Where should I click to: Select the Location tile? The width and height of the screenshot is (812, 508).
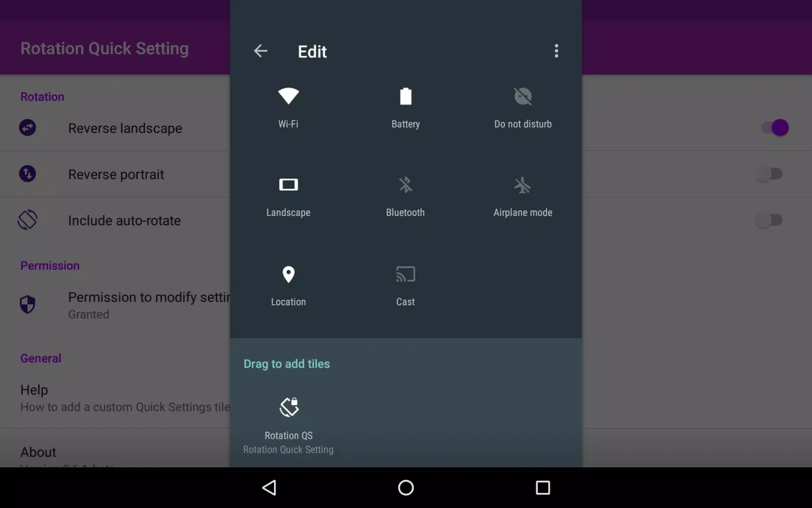(288, 285)
